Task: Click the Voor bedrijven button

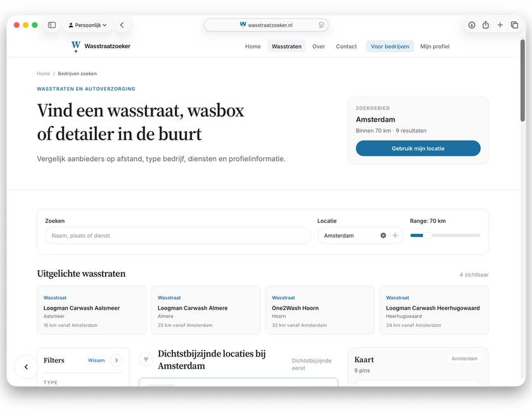Action: point(390,46)
